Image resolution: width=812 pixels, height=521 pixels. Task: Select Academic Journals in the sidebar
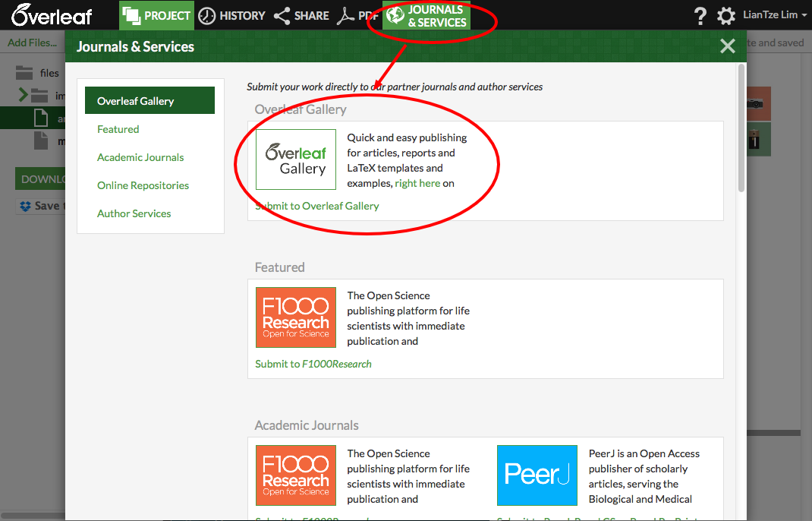(x=140, y=157)
